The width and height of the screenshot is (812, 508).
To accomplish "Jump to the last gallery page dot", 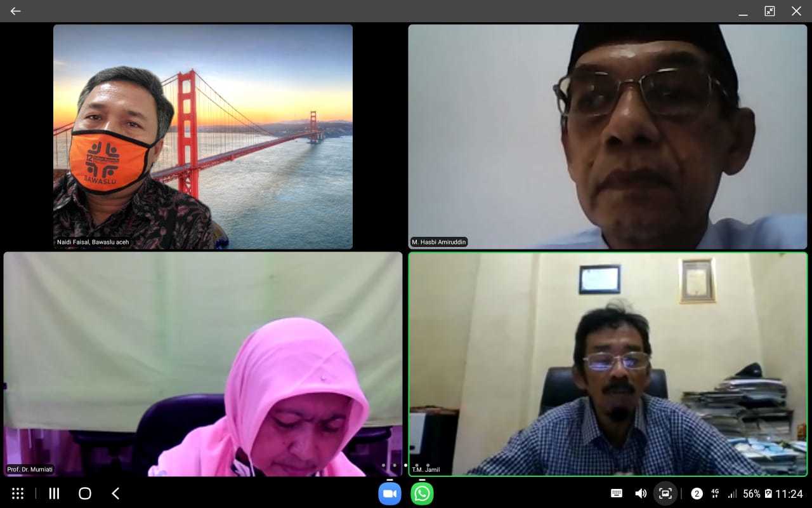I will pos(428,465).
